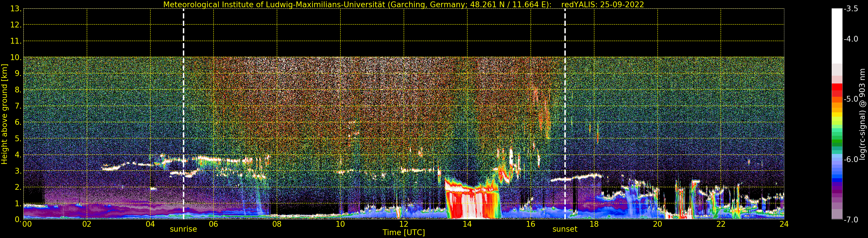Click the time axis tick label '20'
Viewport: 868px width, 238px height.
point(657,224)
